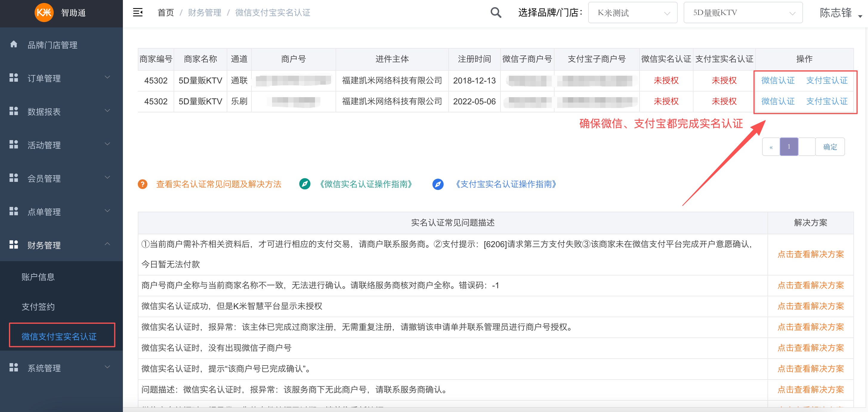Click 微信认证 link in the 通联 row

[777, 80]
